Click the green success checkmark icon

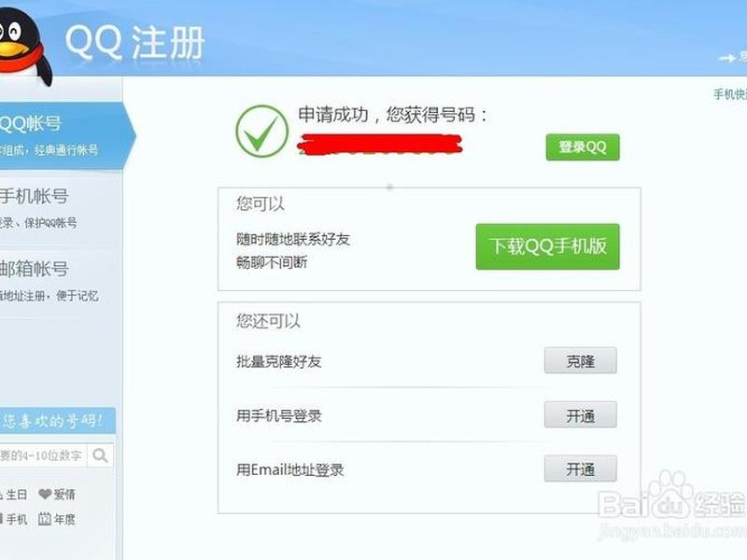point(262,132)
